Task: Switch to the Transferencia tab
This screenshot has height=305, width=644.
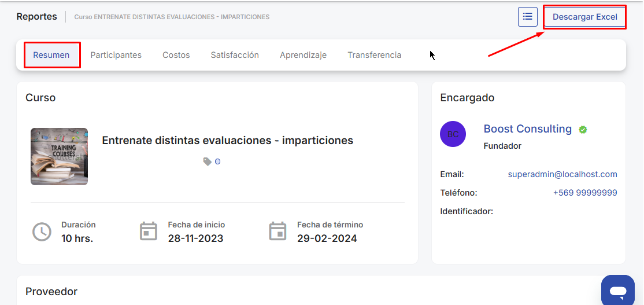Action: coord(374,55)
